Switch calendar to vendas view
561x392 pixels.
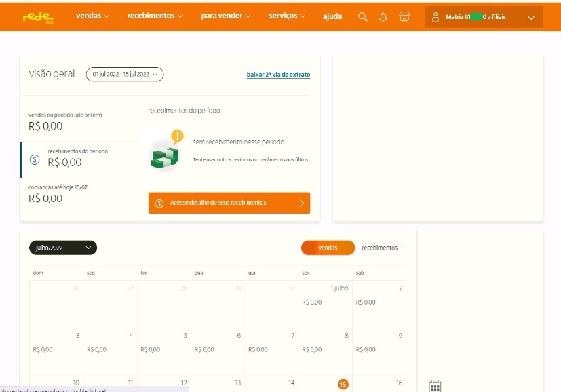tap(328, 248)
